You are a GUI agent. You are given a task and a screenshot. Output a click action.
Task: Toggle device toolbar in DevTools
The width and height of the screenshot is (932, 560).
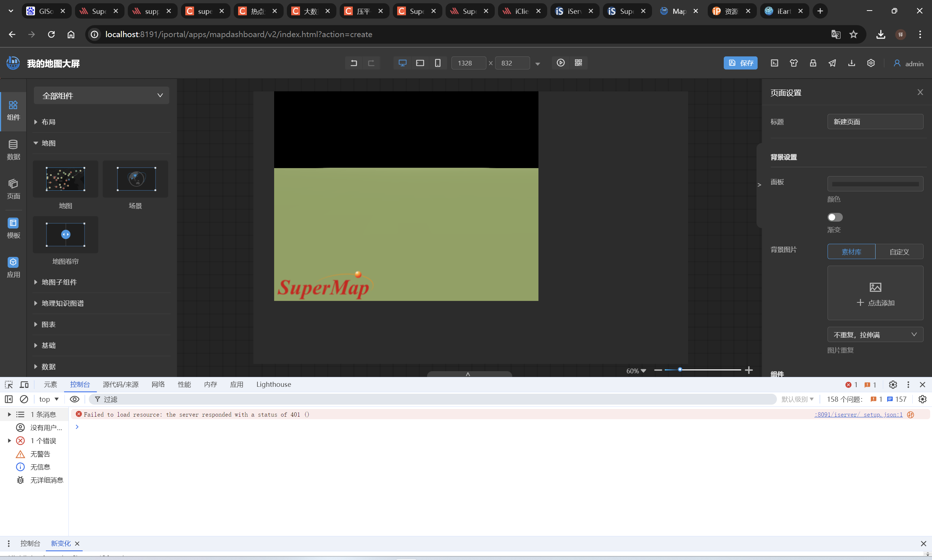tap(24, 385)
